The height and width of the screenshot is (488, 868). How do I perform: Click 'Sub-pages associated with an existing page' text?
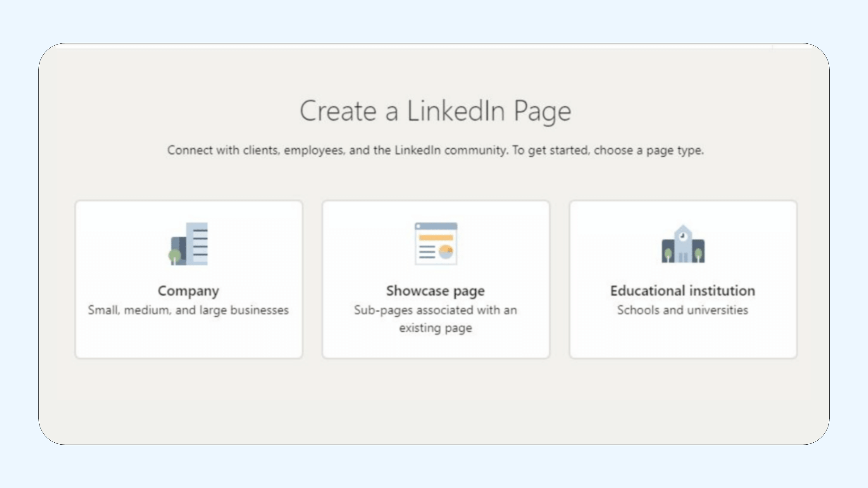436,319
